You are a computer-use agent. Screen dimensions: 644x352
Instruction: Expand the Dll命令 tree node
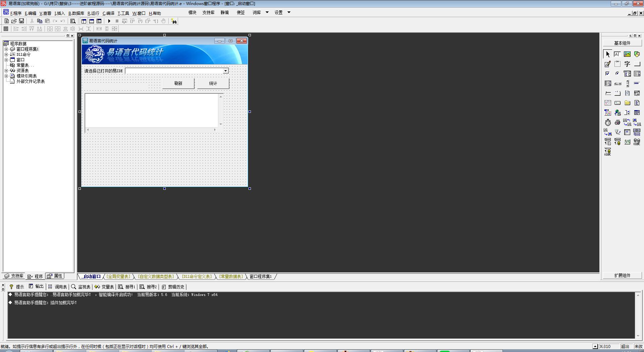6,54
